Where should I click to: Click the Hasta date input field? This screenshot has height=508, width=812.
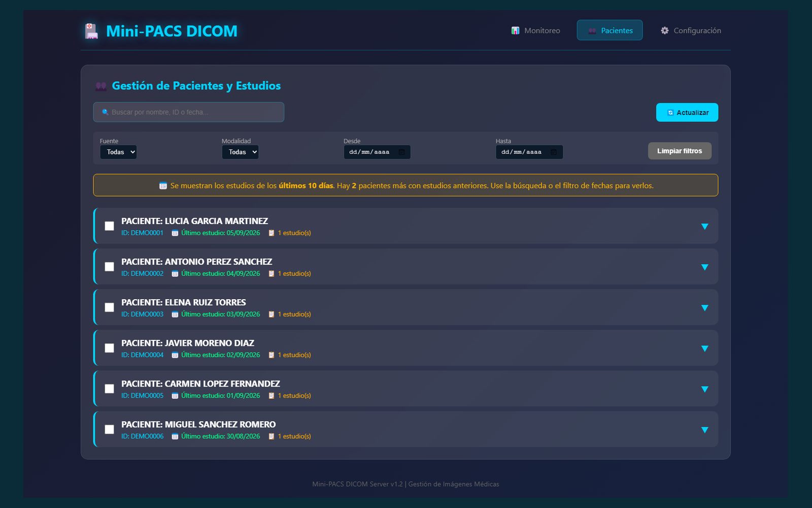529,152
